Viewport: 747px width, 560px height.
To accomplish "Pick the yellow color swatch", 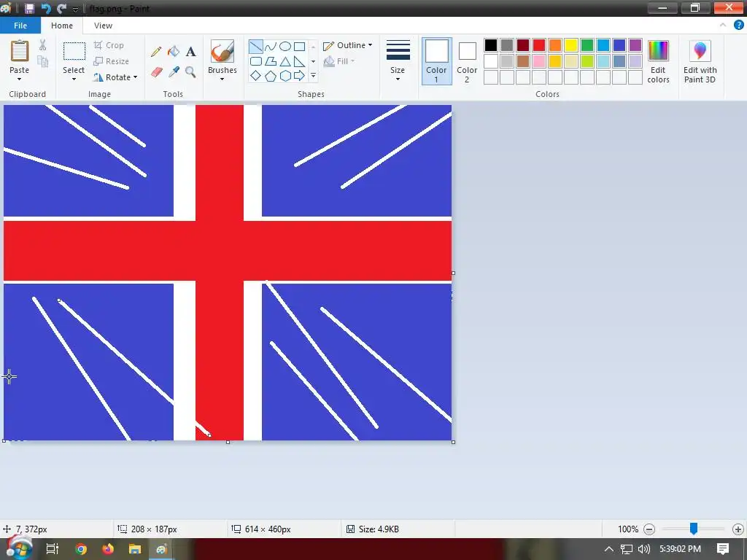I will tap(570, 45).
